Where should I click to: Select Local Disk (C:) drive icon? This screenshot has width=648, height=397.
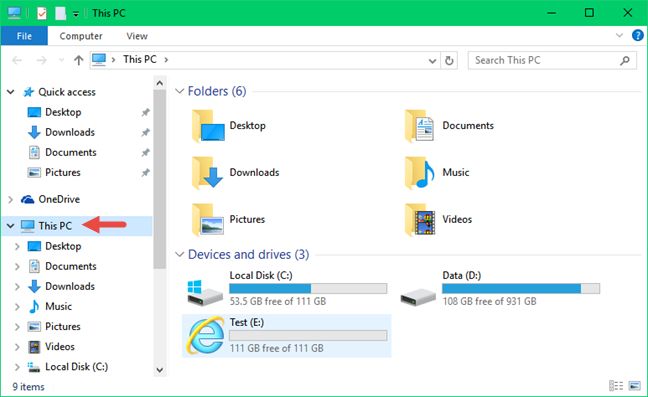tap(205, 292)
